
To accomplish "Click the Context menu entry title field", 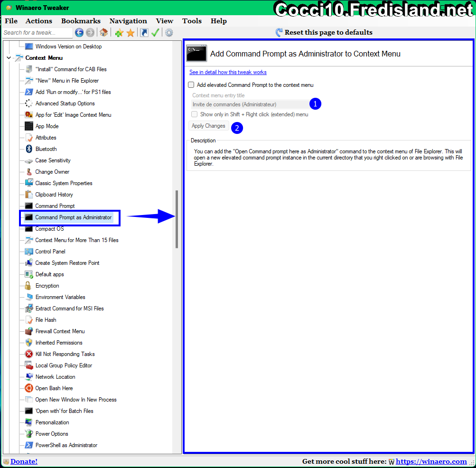I will click(x=251, y=104).
